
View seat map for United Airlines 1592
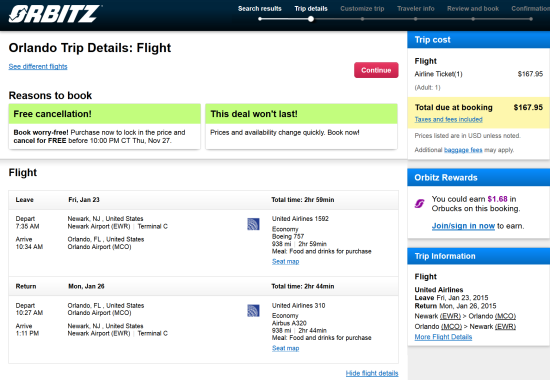tap(286, 261)
